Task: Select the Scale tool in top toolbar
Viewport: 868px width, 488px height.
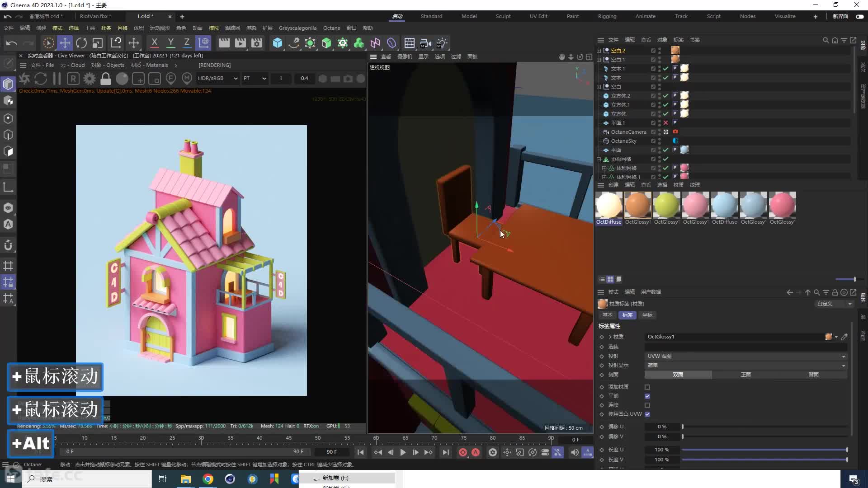Action: click(98, 43)
